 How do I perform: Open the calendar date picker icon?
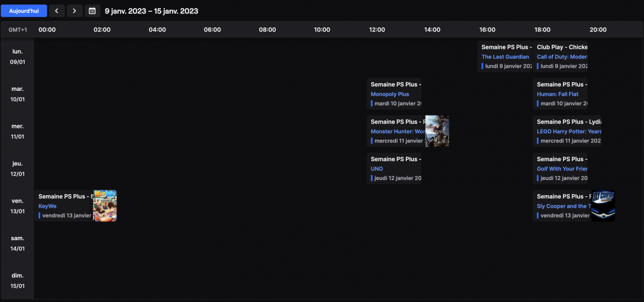92,11
